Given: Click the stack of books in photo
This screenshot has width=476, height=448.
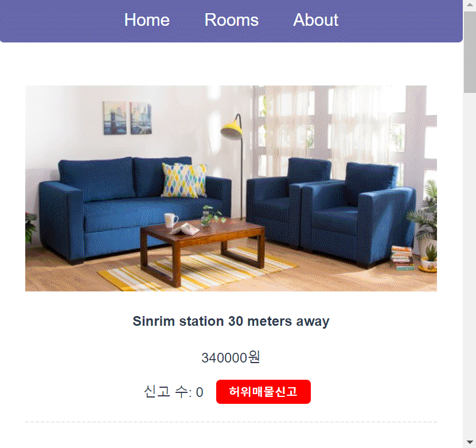Looking at the screenshot, I should click(x=402, y=258).
